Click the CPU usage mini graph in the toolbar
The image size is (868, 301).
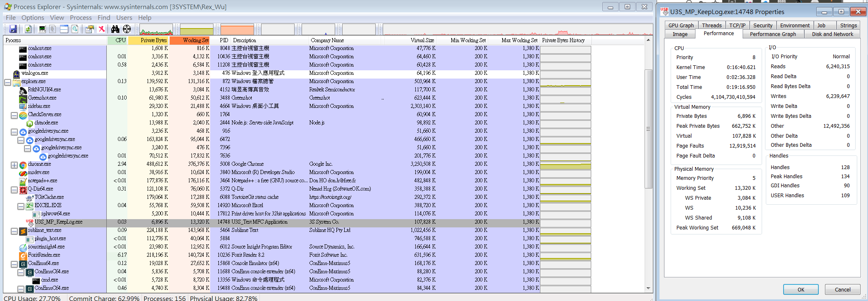click(156, 29)
